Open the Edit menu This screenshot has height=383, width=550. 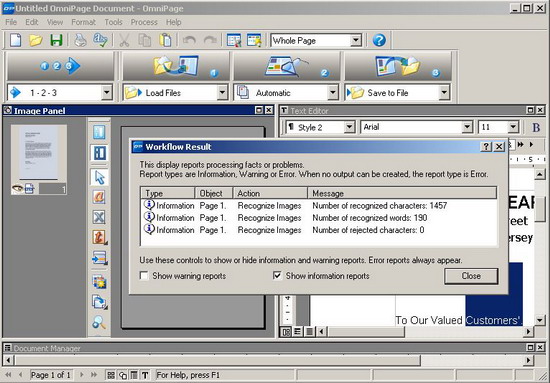coord(32,22)
